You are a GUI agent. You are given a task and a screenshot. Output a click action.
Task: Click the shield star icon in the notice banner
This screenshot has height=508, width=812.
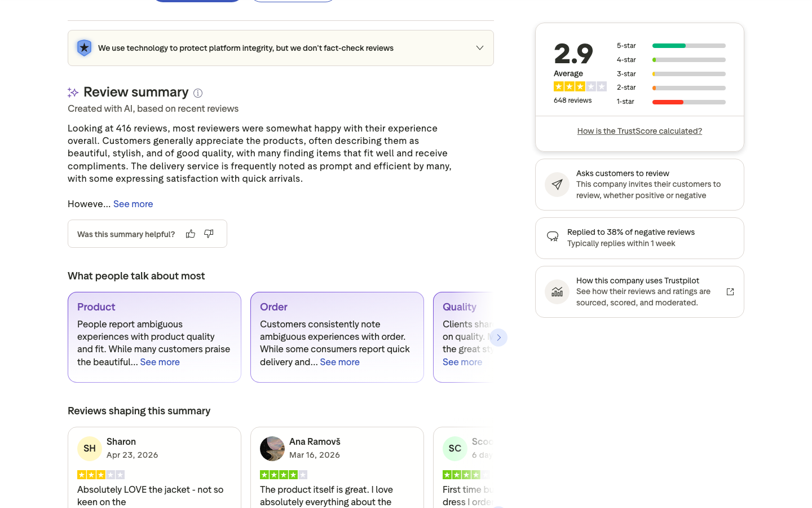84,48
